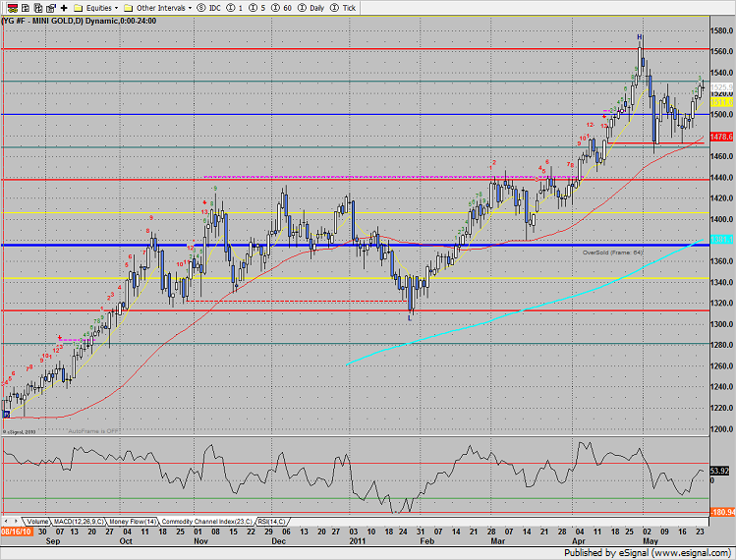Click the May month label on time axis
Viewport: 736px width, 560px height.
(x=651, y=541)
